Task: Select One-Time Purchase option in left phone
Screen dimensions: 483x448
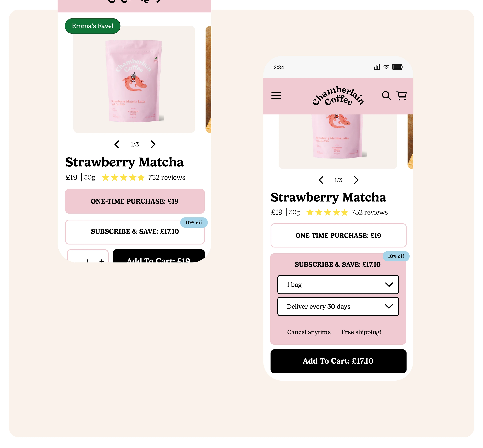Action: (135, 201)
